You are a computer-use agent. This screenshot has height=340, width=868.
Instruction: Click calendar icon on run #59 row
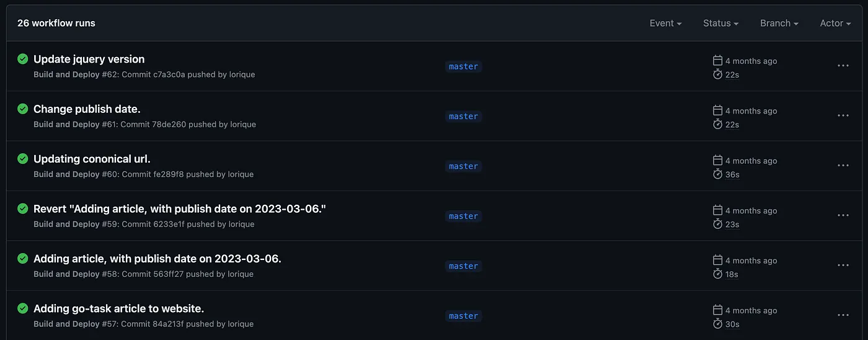pos(718,210)
